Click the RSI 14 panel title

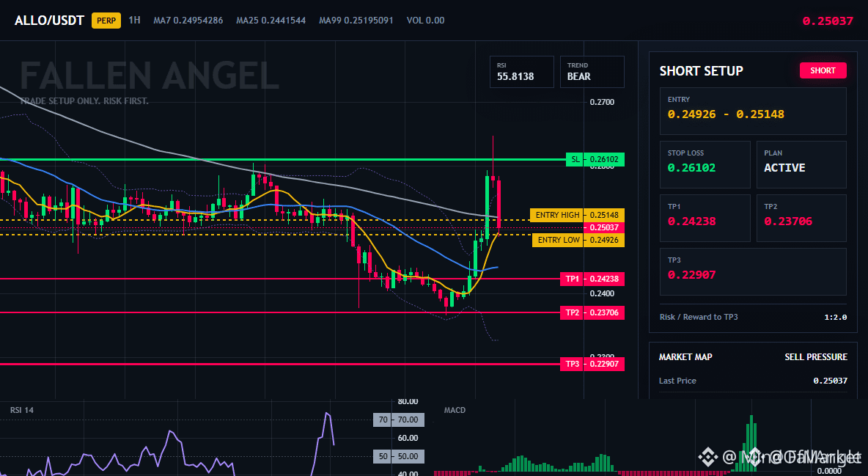click(21, 410)
